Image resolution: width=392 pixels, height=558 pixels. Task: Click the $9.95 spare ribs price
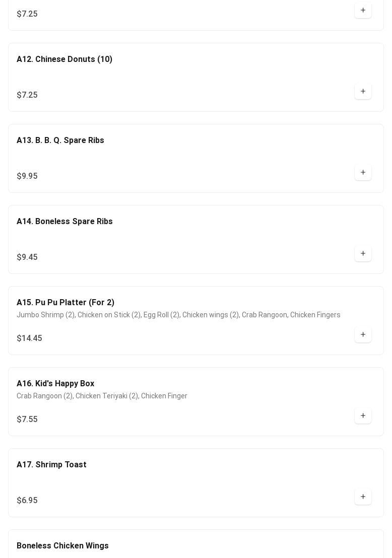27,176
